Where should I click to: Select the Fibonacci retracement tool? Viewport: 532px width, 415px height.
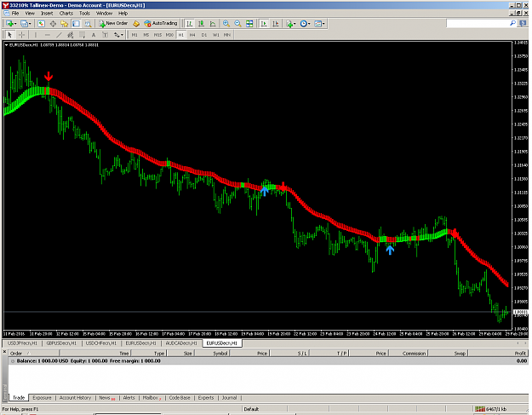point(82,35)
